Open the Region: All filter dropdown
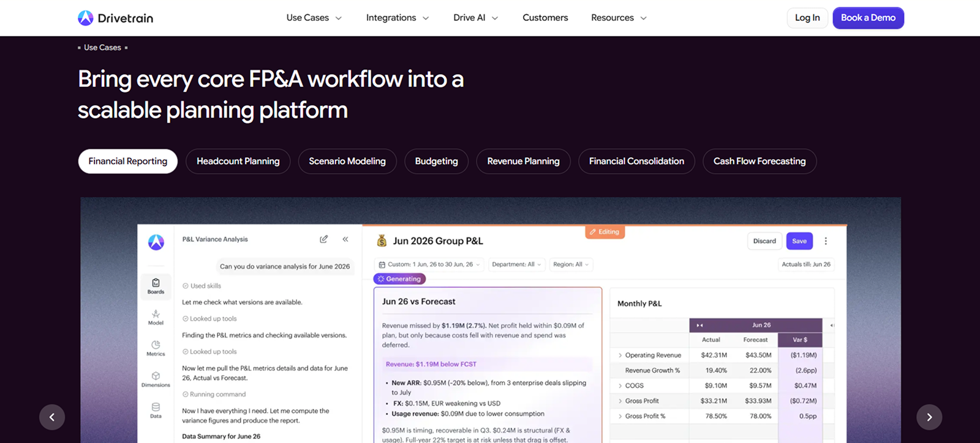The height and width of the screenshot is (443, 980). [x=571, y=264]
